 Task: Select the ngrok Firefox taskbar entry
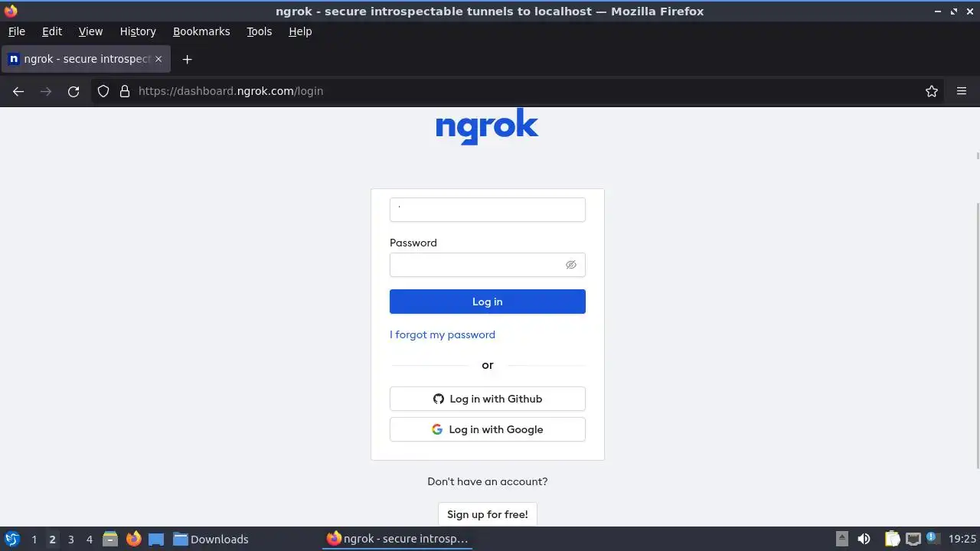coord(397,539)
